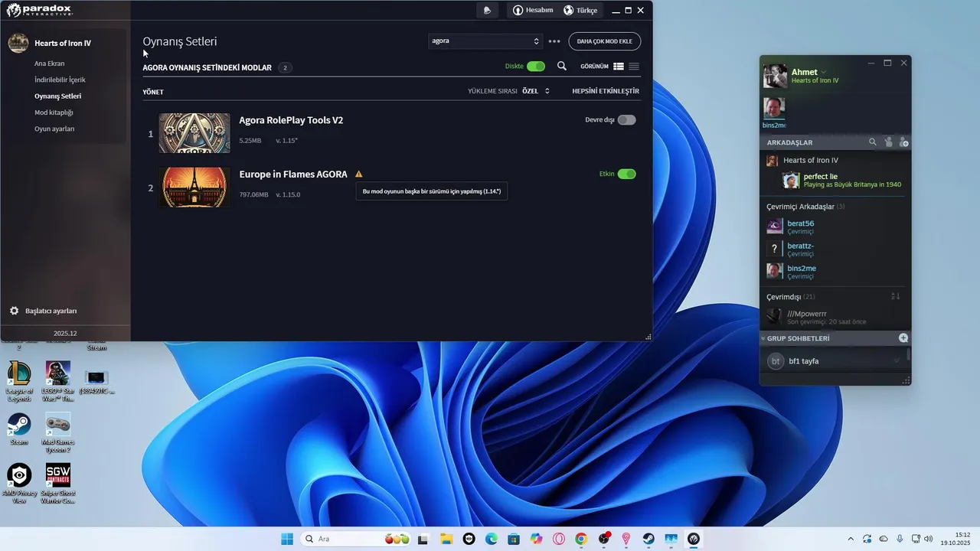Change language via the Türkçe button
The width and height of the screenshot is (980, 551).
580,10
